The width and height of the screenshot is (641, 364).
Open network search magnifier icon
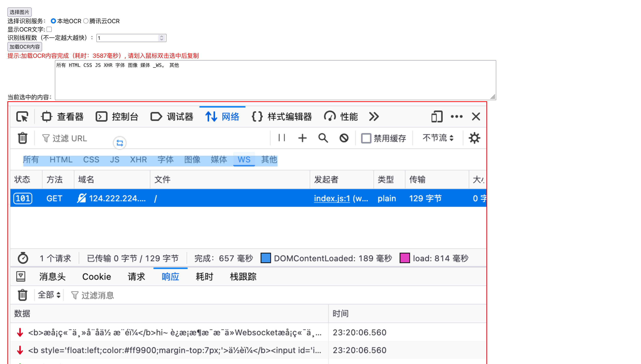click(x=323, y=138)
